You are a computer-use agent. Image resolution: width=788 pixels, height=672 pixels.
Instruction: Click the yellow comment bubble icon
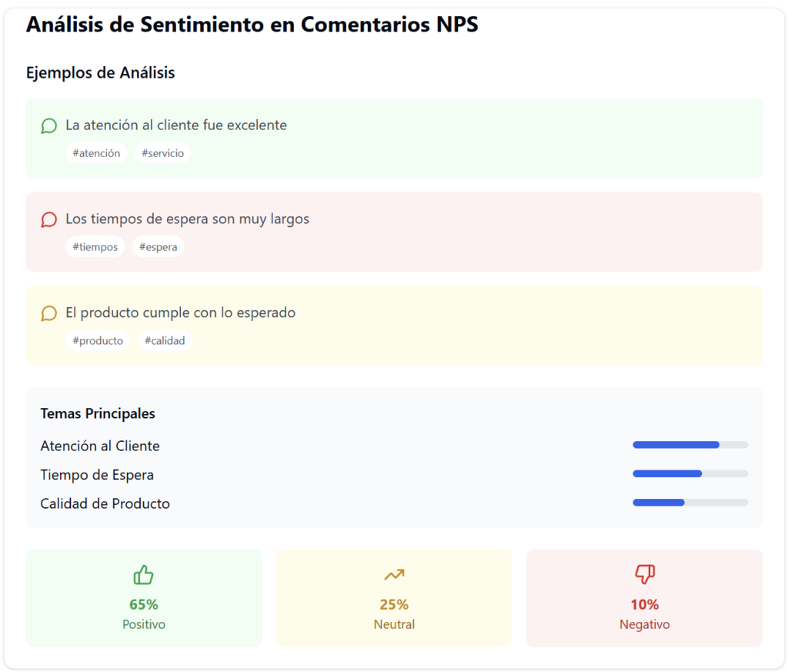pyautogui.click(x=48, y=313)
